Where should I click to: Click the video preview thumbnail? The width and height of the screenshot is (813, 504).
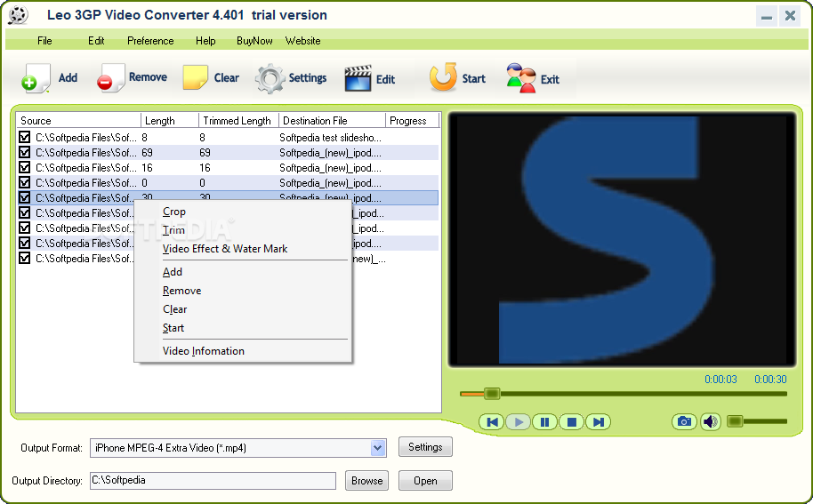coord(622,239)
